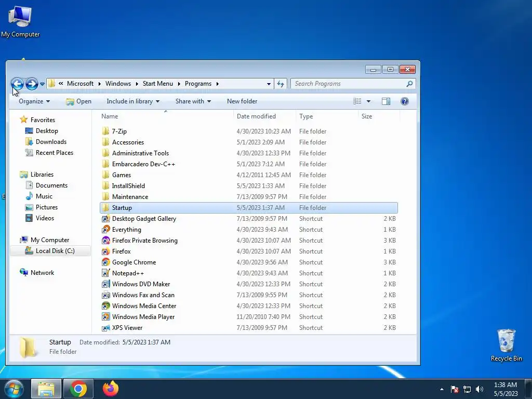Select the Games folder icon
This screenshot has width=532, height=399.
(106, 175)
